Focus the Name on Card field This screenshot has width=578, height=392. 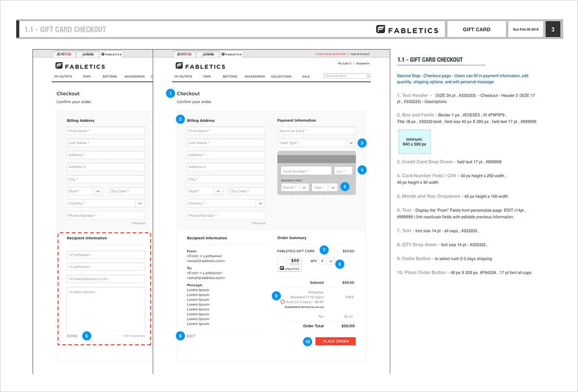tap(316, 130)
